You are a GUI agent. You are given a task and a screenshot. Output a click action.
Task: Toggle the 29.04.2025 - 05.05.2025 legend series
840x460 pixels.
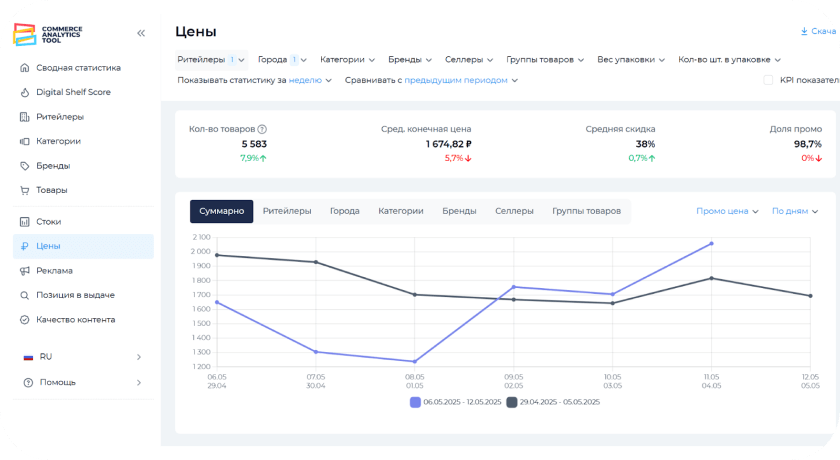coord(553,402)
